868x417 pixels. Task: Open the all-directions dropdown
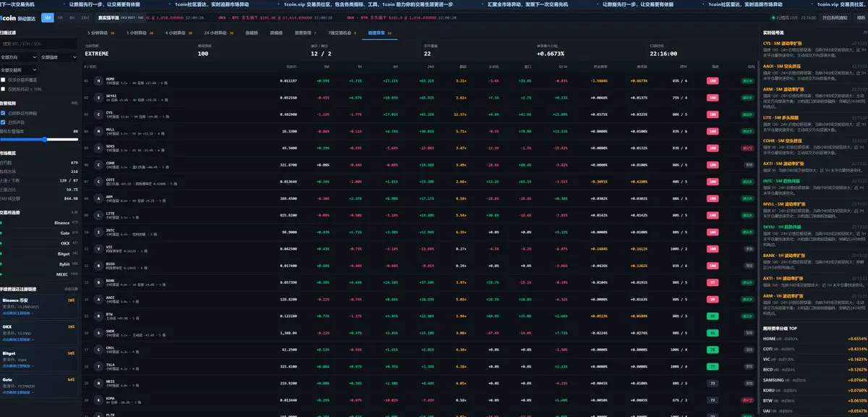click(18, 56)
